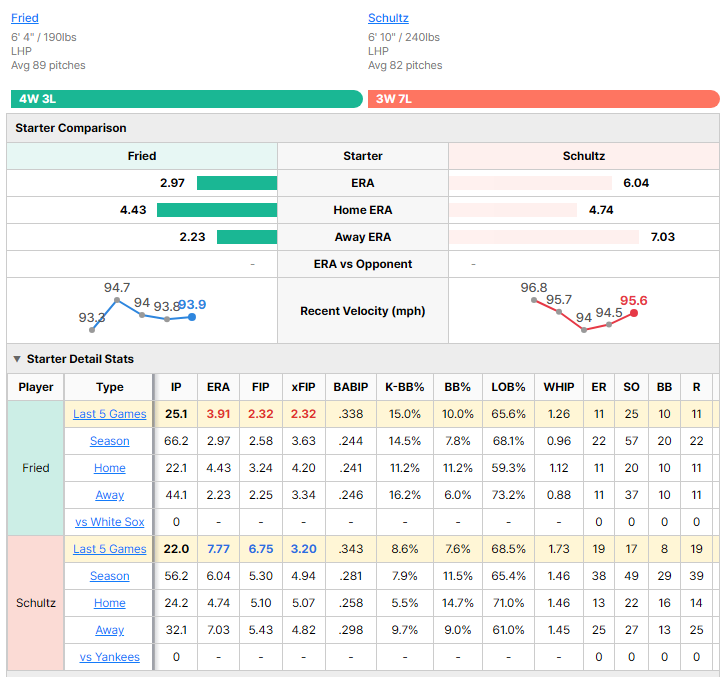Click Fried's 94.7 velocity chart point
Image resolution: width=726 pixels, height=677 pixels.
click(117, 300)
